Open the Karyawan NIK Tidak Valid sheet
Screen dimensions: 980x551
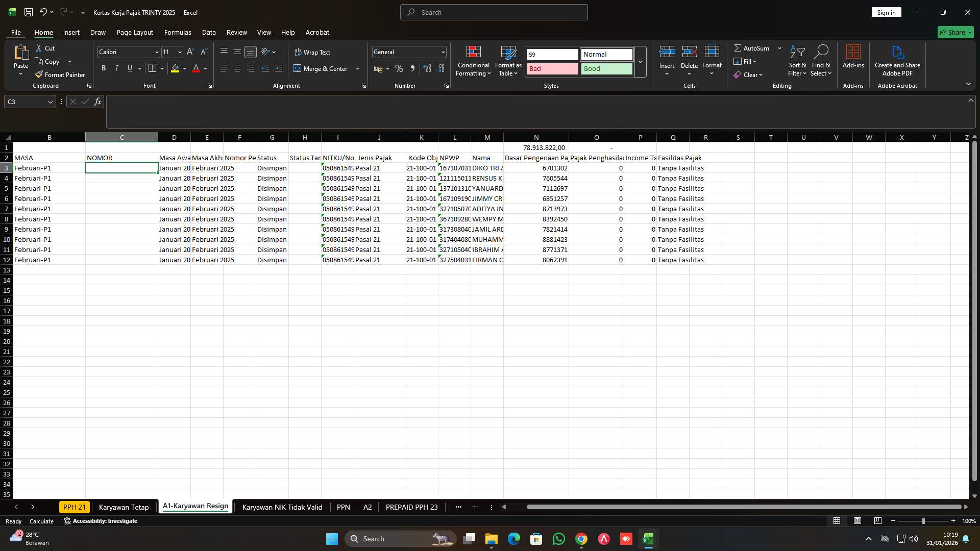(x=281, y=507)
